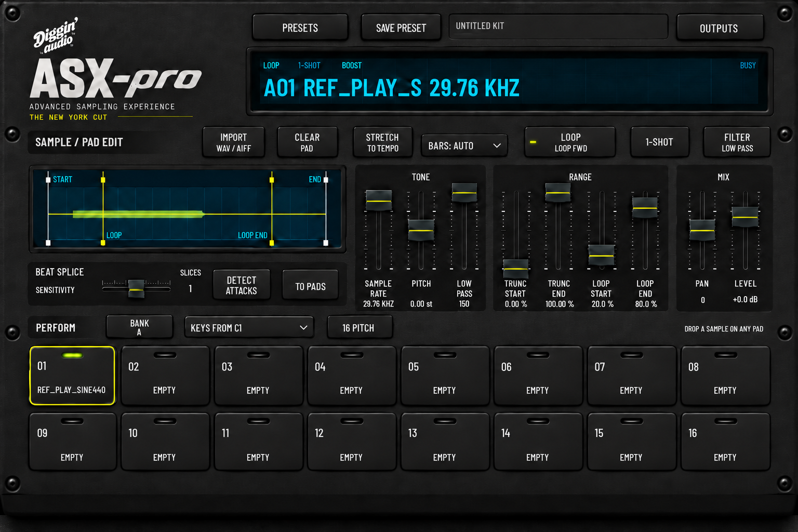Click the SAMPLE RATE fader
The image size is (798, 532).
379,201
